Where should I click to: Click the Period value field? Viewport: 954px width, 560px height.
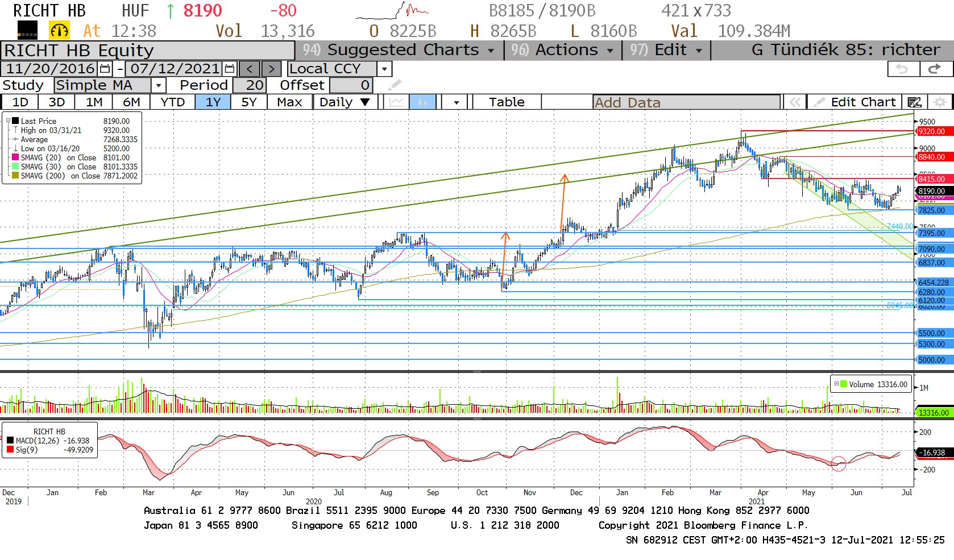[248, 85]
